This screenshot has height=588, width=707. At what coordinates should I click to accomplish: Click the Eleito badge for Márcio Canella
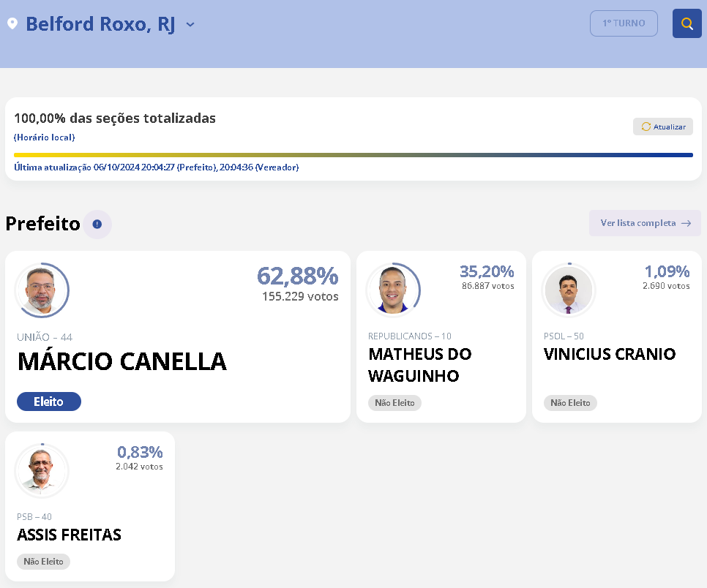49,402
